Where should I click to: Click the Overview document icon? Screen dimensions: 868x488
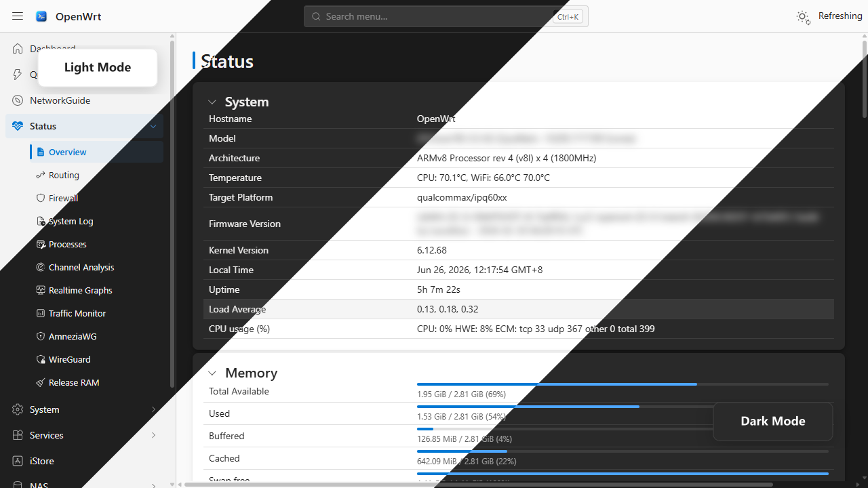tap(41, 152)
